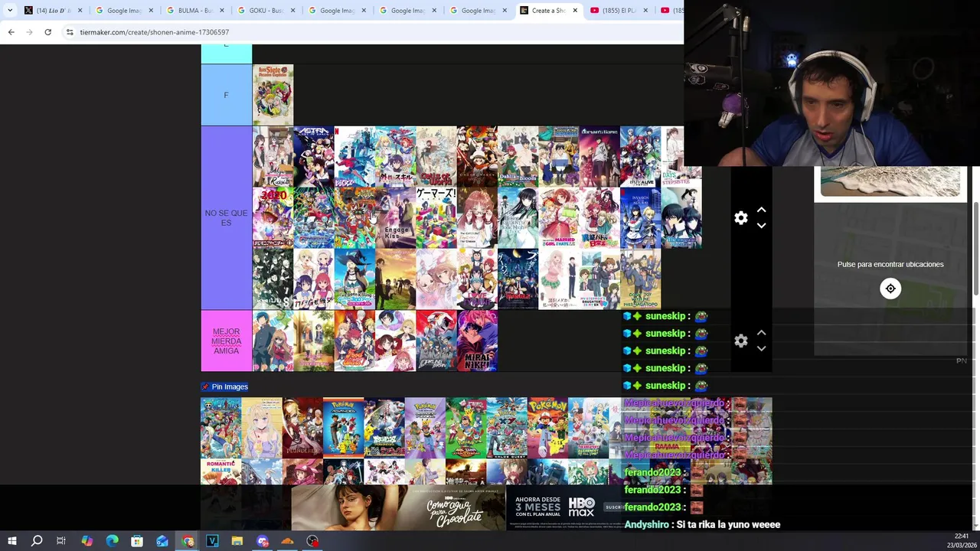Click the locate target icon in side widget
Screen dimensions: 980x551
pyautogui.click(x=890, y=289)
